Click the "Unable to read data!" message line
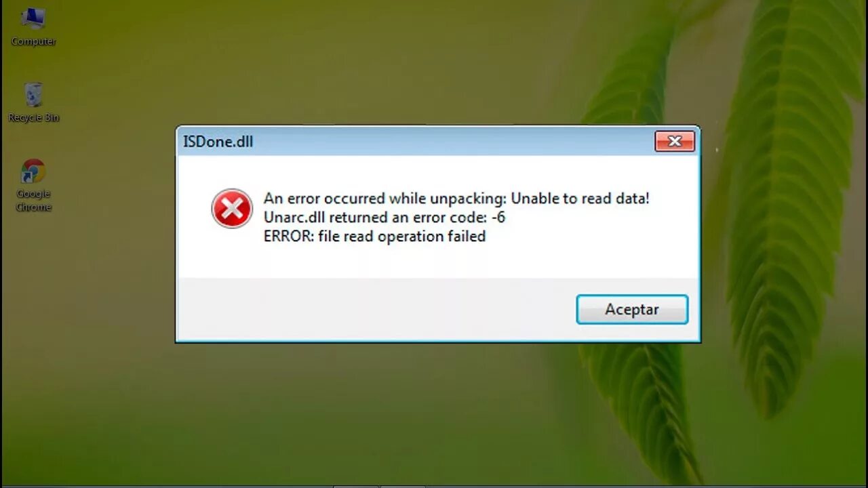Viewport: 868px width, 488px height. click(x=456, y=199)
